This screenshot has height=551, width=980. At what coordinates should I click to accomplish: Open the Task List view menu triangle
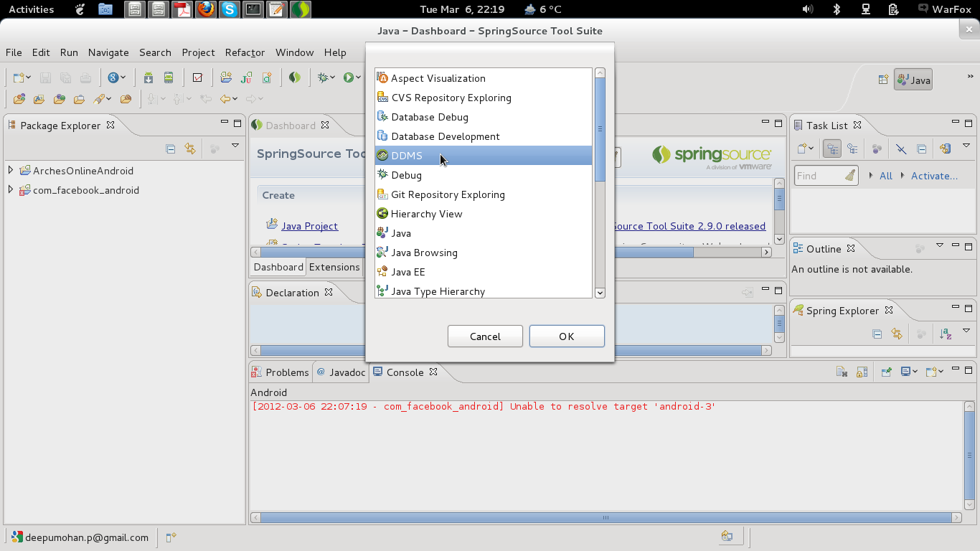click(x=966, y=146)
